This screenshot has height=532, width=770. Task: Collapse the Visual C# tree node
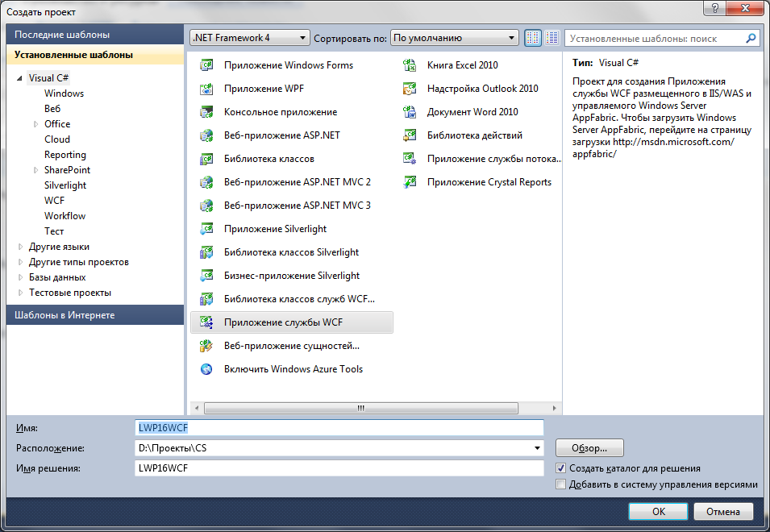click(x=19, y=78)
